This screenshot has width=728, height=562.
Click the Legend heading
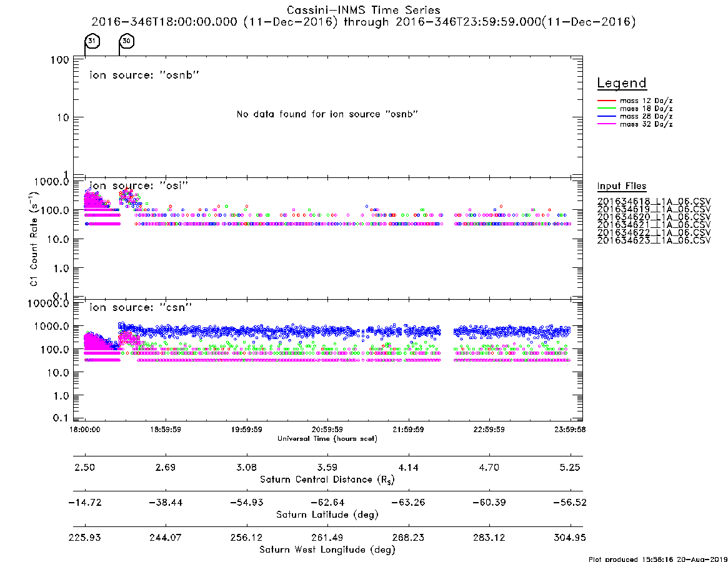pos(622,83)
